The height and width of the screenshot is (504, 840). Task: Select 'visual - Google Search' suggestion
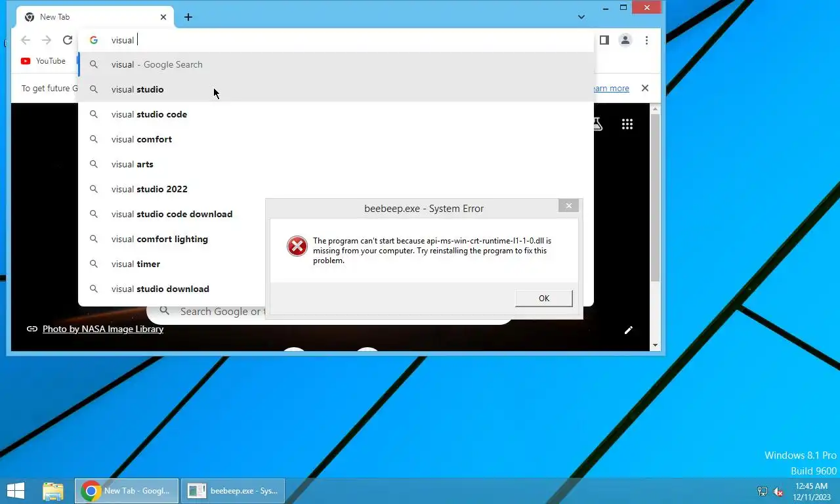336,64
